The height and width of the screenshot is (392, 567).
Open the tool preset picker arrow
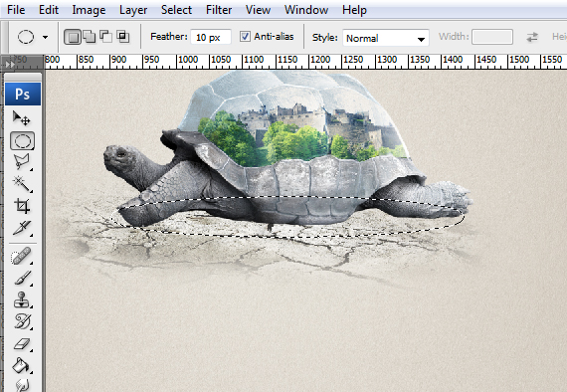pyautogui.click(x=45, y=37)
